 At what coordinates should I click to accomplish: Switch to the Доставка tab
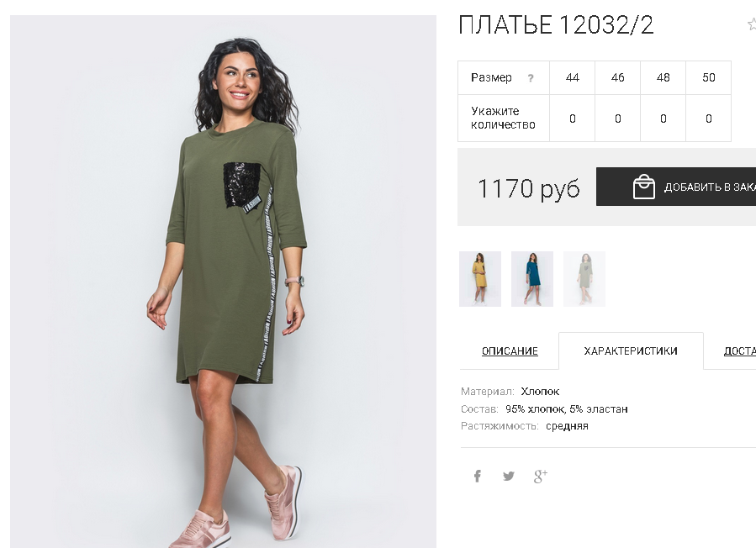[x=740, y=350]
